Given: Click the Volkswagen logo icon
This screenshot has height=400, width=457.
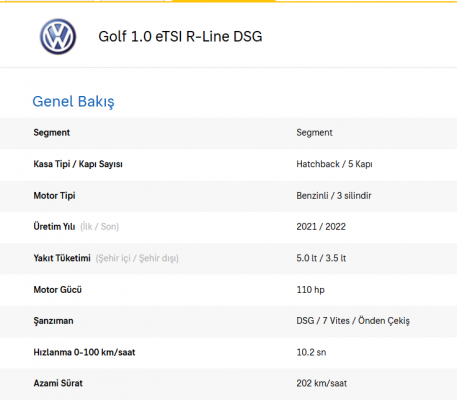Looking at the screenshot, I should [x=58, y=37].
